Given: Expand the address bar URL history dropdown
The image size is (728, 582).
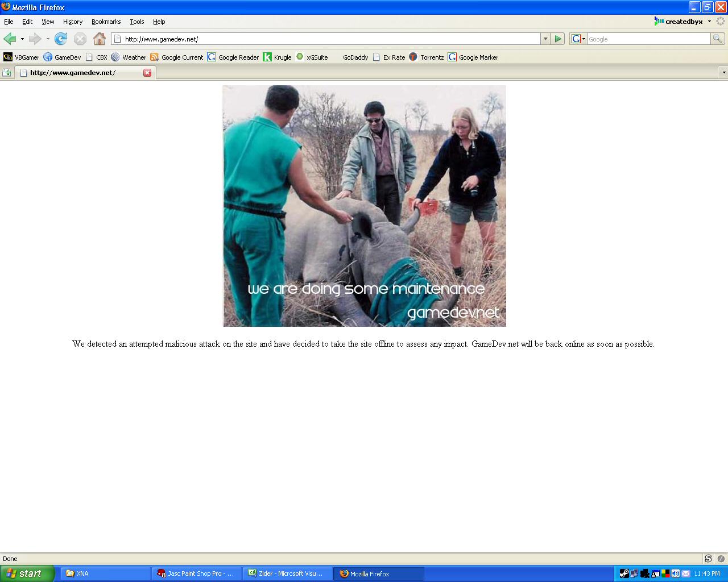Looking at the screenshot, I should click(545, 39).
